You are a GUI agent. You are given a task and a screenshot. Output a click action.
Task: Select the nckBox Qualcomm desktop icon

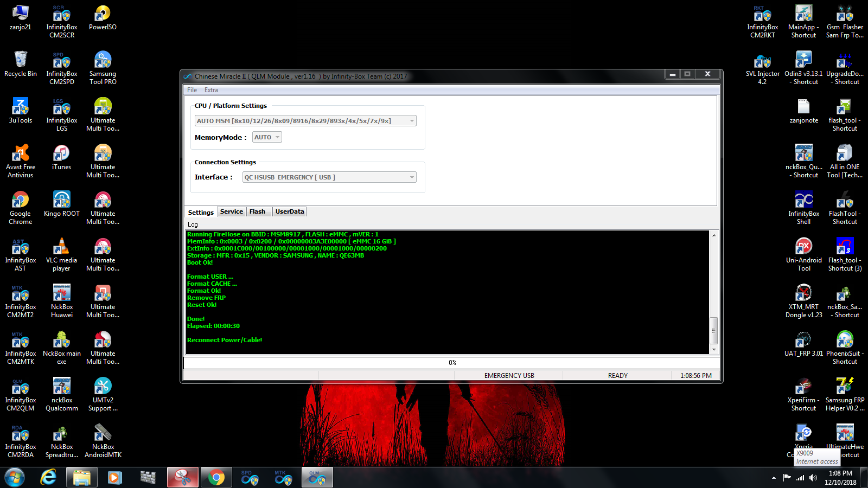pos(62,395)
